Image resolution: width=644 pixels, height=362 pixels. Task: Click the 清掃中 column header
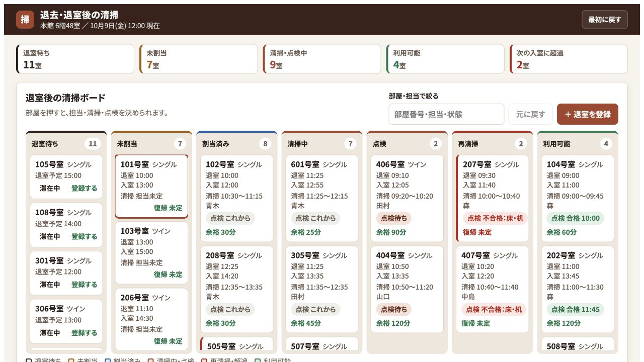[322, 144]
